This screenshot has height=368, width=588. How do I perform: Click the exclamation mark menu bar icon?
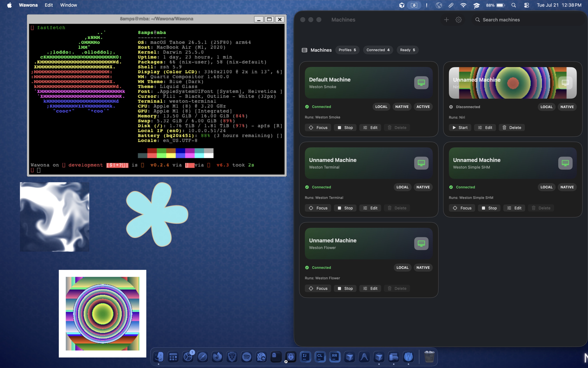[427, 5]
